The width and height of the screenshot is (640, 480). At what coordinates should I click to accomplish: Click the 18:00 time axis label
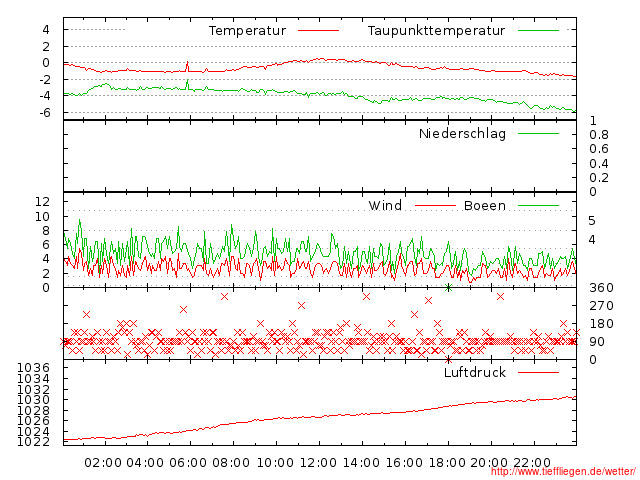click(x=447, y=463)
